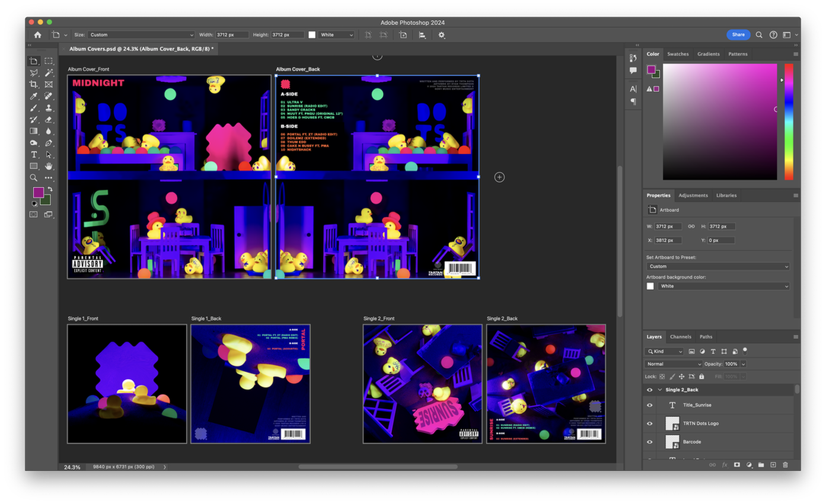Open the Size preset dropdown
The image size is (826, 504).
(141, 35)
